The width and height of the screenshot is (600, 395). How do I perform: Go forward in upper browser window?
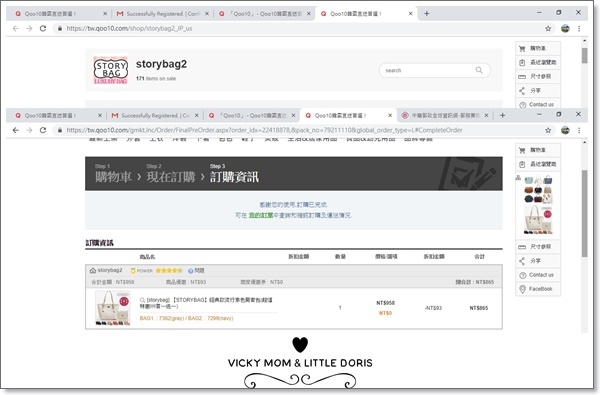(x=29, y=28)
